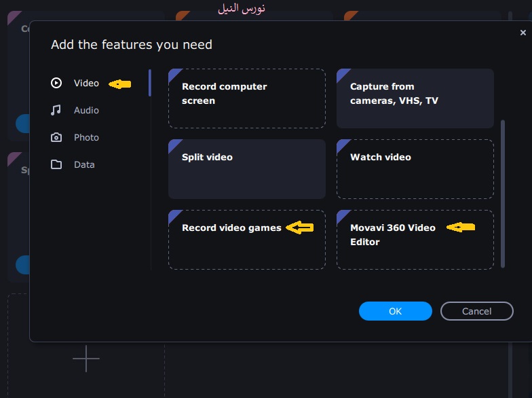Select the Watch video feature tile
Viewport: 532px width, 398px height.
(x=415, y=169)
